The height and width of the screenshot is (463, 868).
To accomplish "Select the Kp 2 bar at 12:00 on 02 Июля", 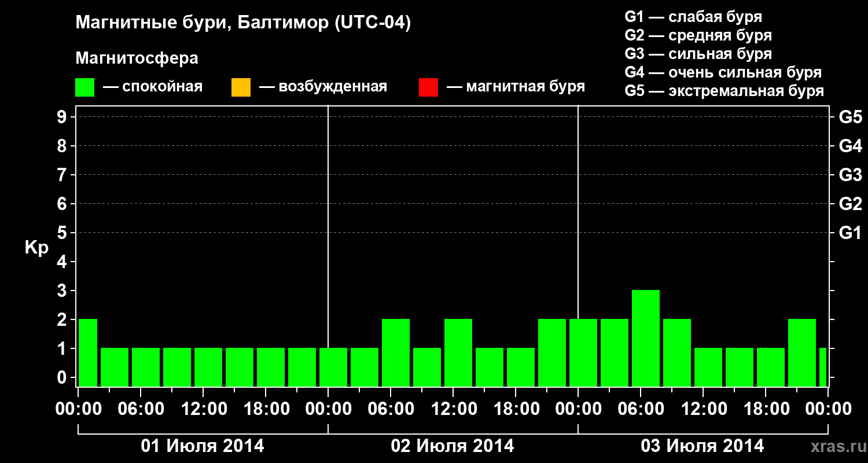I will coord(458,352).
